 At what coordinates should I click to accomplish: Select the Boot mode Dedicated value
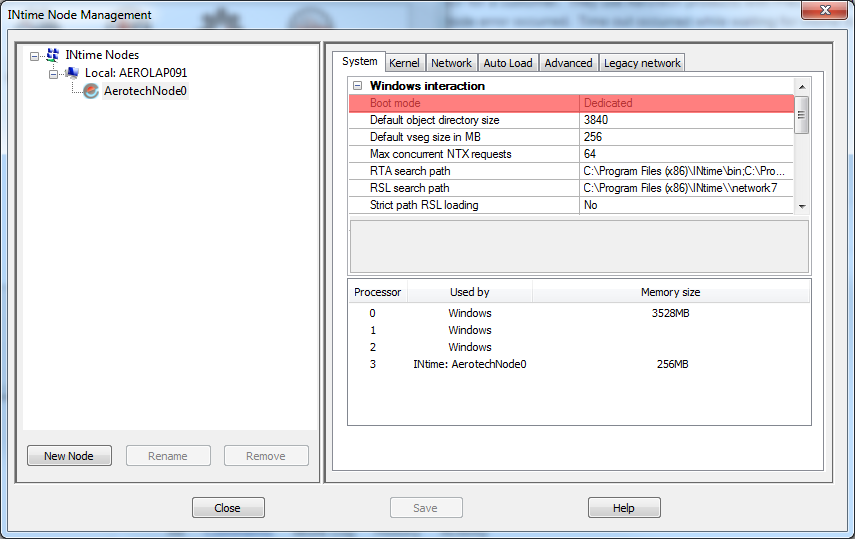coord(686,103)
